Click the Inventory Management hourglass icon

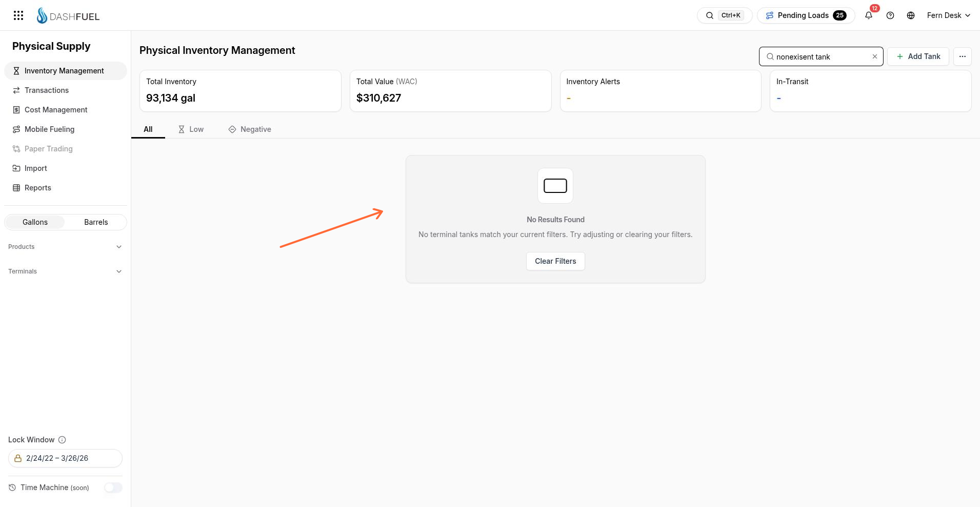pos(16,71)
